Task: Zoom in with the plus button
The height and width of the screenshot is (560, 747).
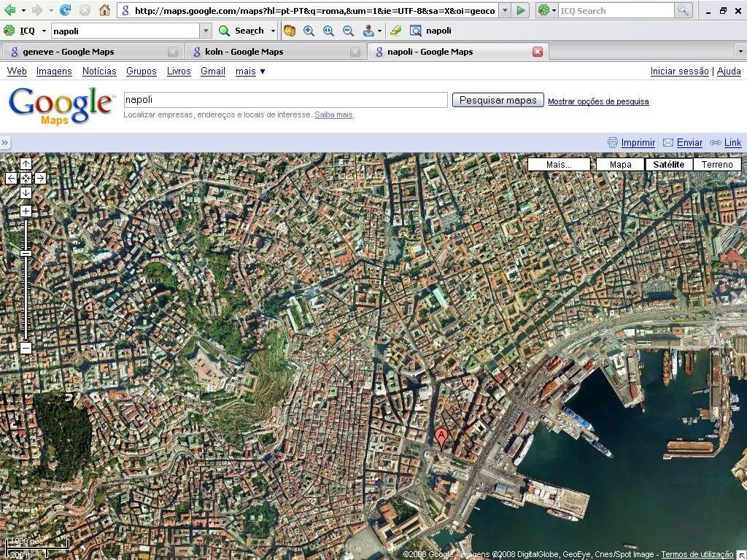Action: (x=26, y=211)
